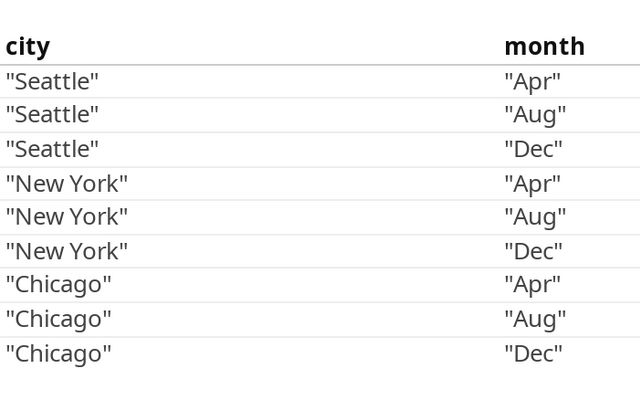Viewport: 640px width, 400px height.
Task: Select the Seattle cell in the Aug row
Action: [53, 115]
